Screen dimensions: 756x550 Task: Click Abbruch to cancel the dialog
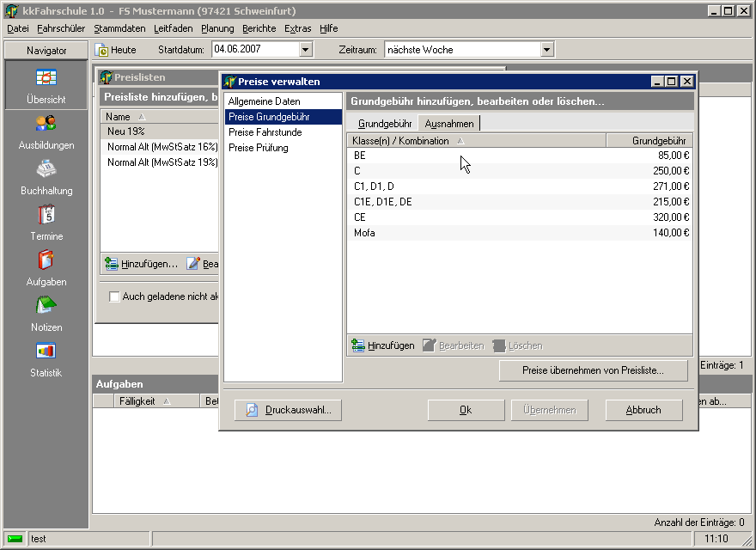pyautogui.click(x=643, y=411)
